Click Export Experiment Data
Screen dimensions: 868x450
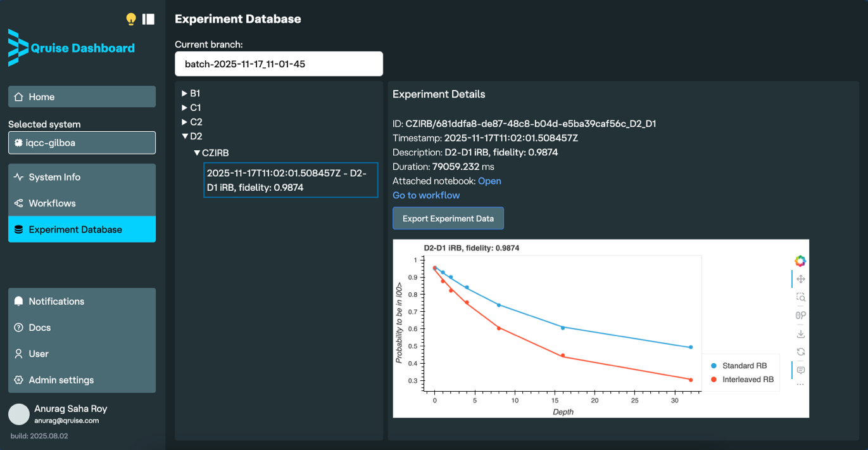click(448, 218)
